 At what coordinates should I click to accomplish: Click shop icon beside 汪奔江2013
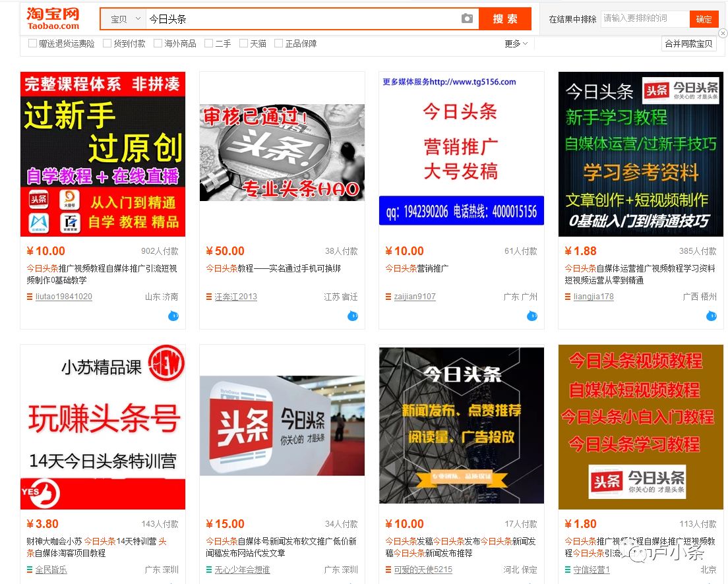(209, 297)
